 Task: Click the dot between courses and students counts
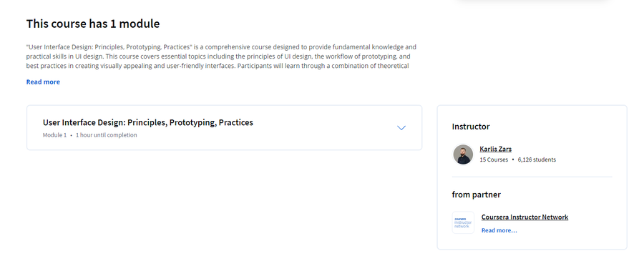click(513, 159)
